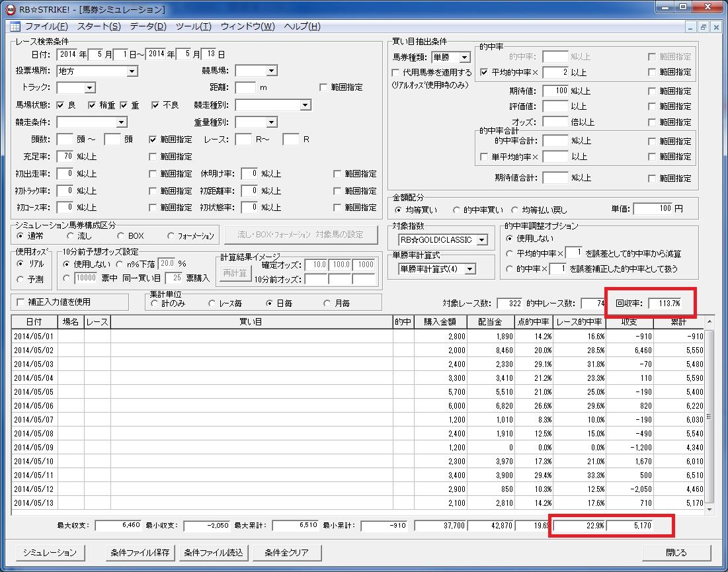728x572 pixels.
Task: Expand the 馬券種類 dropdown showing 単勝
Action: click(464, 58)
